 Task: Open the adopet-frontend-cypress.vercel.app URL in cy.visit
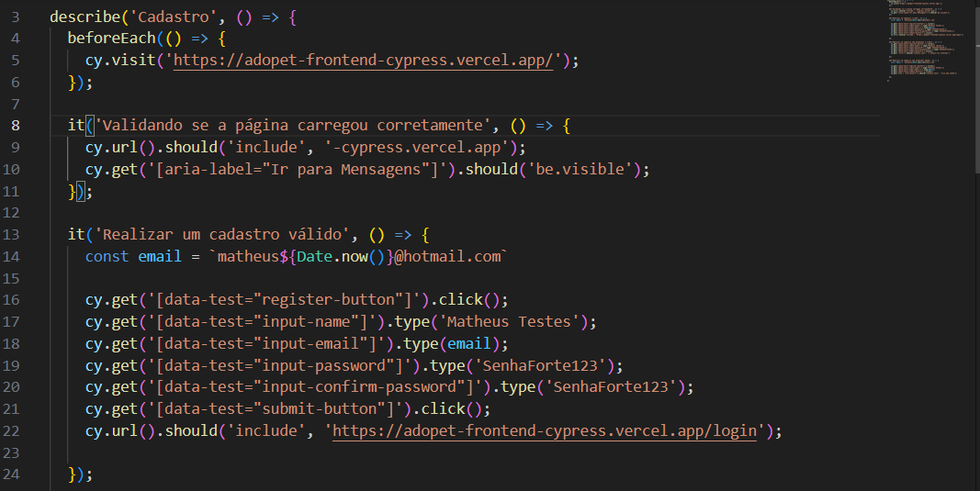[x=363, y=60]
